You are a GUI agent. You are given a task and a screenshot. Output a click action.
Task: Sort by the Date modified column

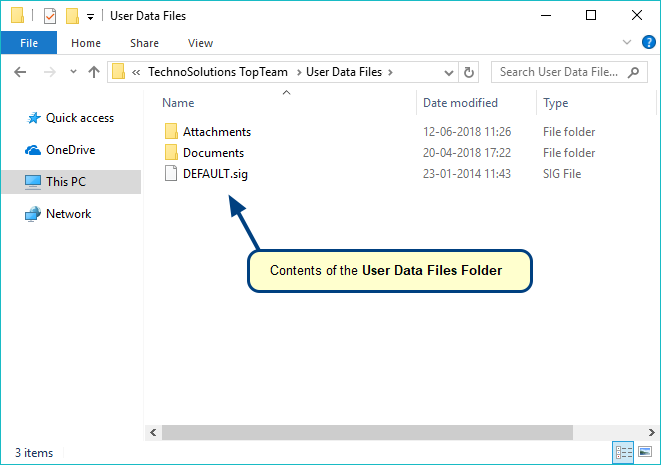(460, 103)
